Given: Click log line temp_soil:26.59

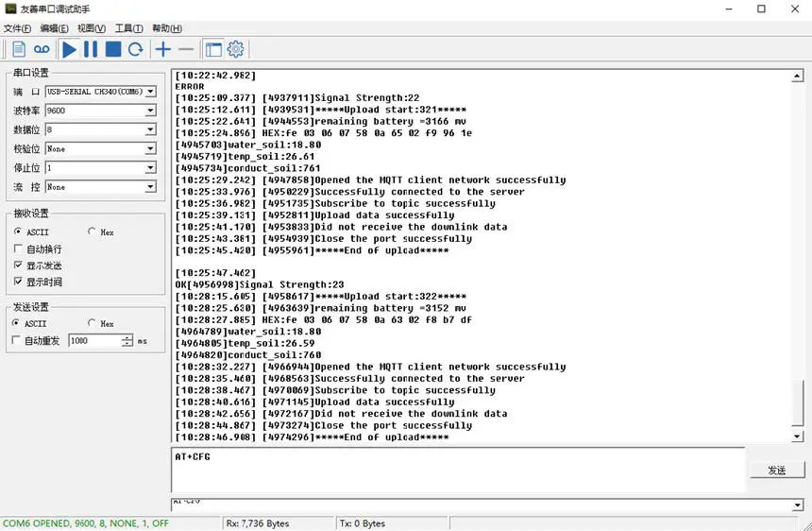Looking at the screenshot, I should click(245, 343).
